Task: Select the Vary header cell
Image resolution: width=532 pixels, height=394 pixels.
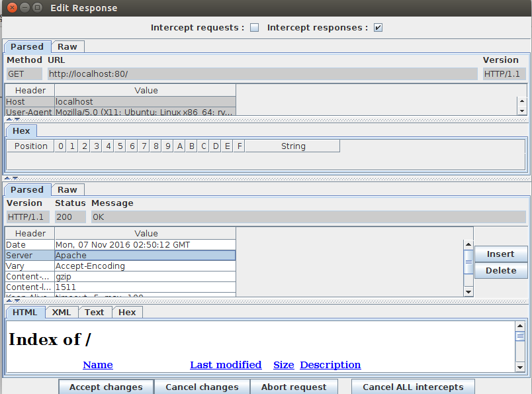Action: click(30, 266)
